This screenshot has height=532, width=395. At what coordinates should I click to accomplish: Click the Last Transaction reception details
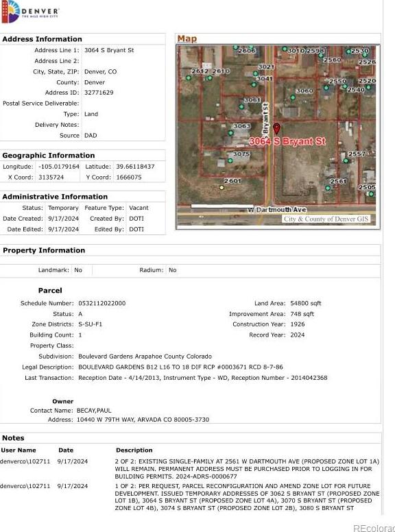coord(203,378)
